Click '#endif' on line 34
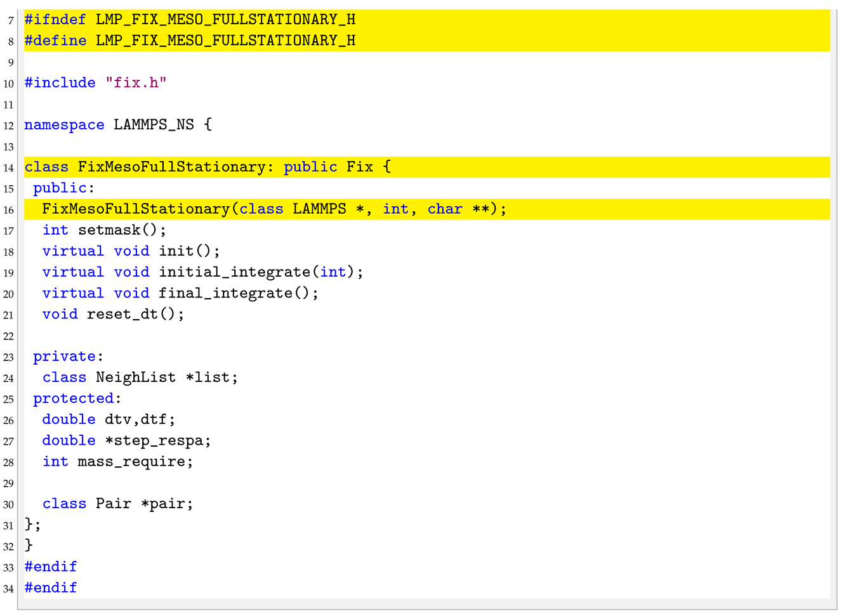Screen dimensions: 844x616 [x=51, y=587]
